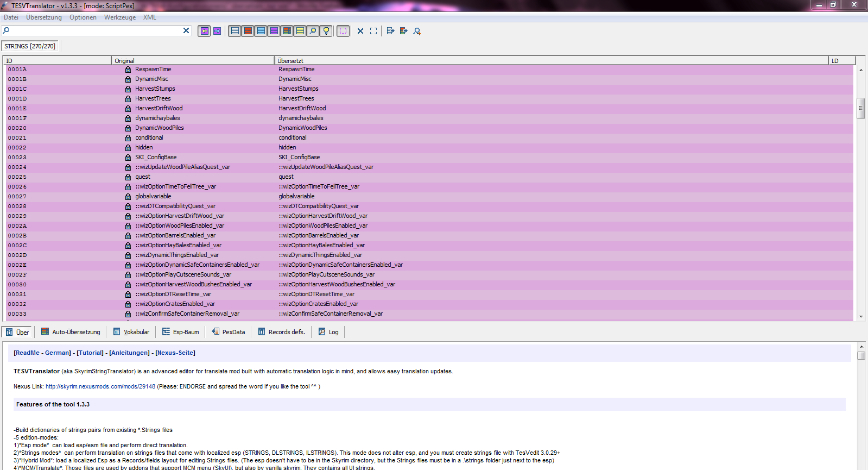Click the blue X icon beside purple brackets
868x470 pixels.
pos(360,31)
